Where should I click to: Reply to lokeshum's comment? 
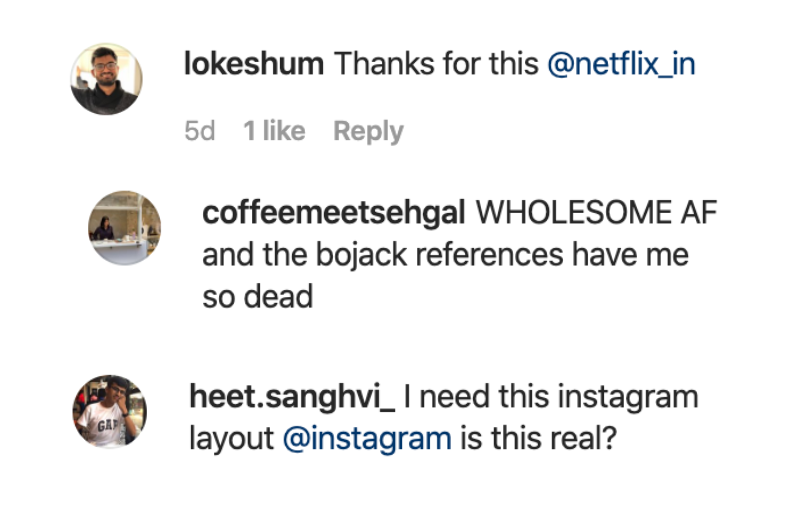[x=368, y=131]
